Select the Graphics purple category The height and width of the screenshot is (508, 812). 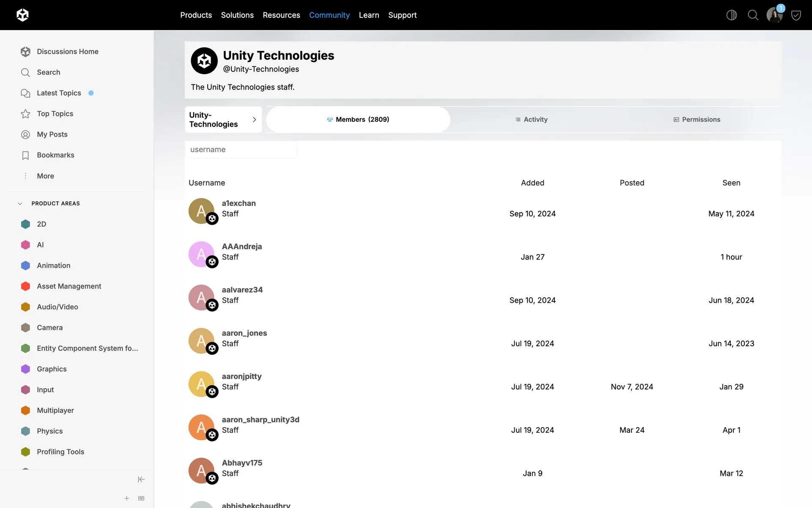[52, 369]
